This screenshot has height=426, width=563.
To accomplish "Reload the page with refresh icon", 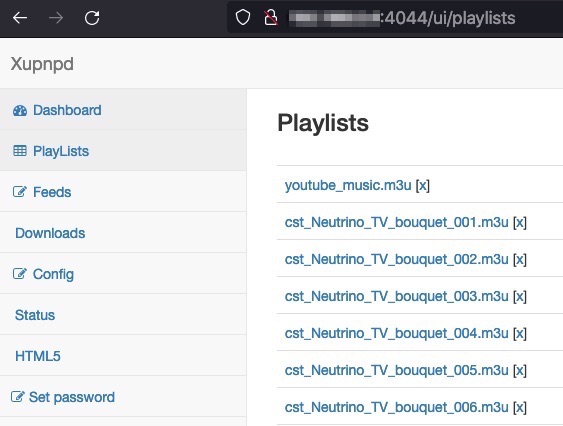I will 92,18.
